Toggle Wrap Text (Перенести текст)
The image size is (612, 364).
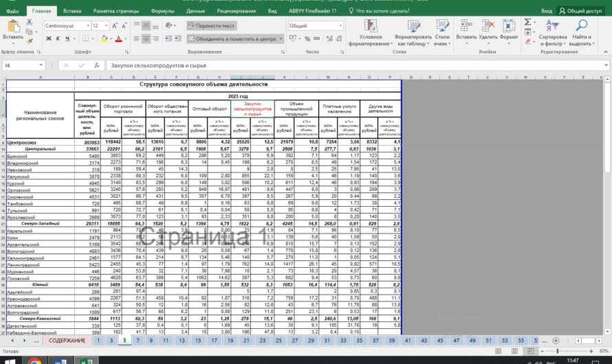211,25
